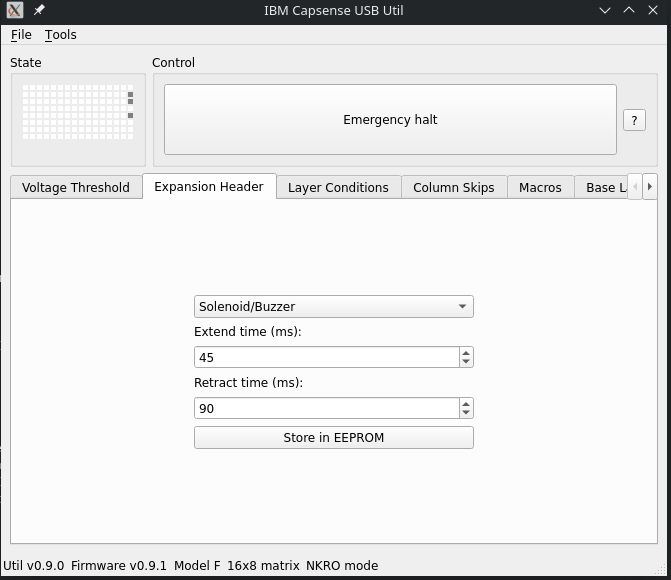Open the Tools menu
The height and width of the screenshot is (580, 671).
pos(60,35)
